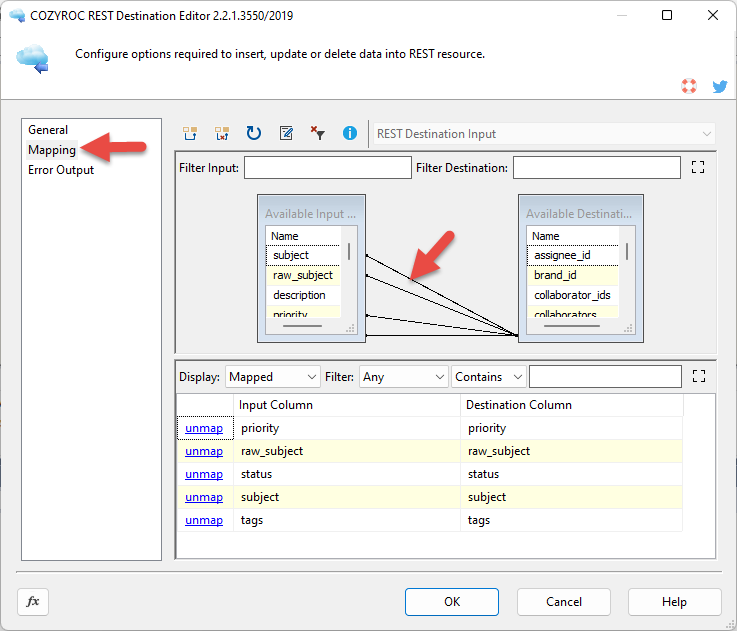The height and width of the screenshot is (631, 737).
Task: Click the Help button
Action: tap(674, 602)
